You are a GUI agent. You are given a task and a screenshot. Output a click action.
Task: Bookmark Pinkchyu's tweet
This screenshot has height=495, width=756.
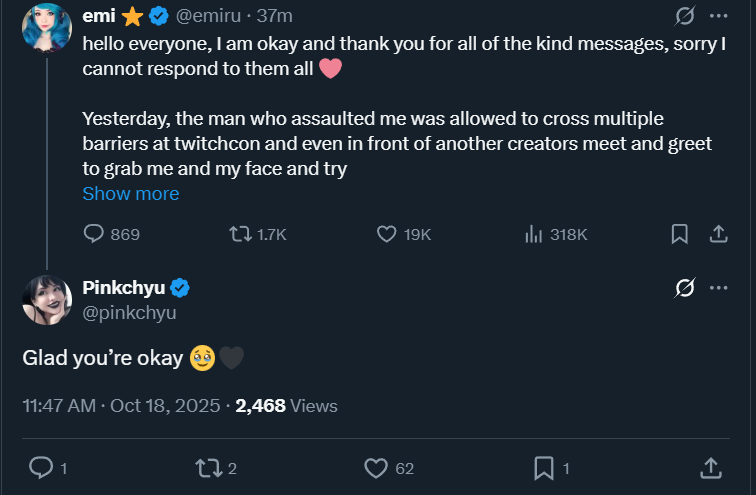pyautogui.click(x=544, y=467)
